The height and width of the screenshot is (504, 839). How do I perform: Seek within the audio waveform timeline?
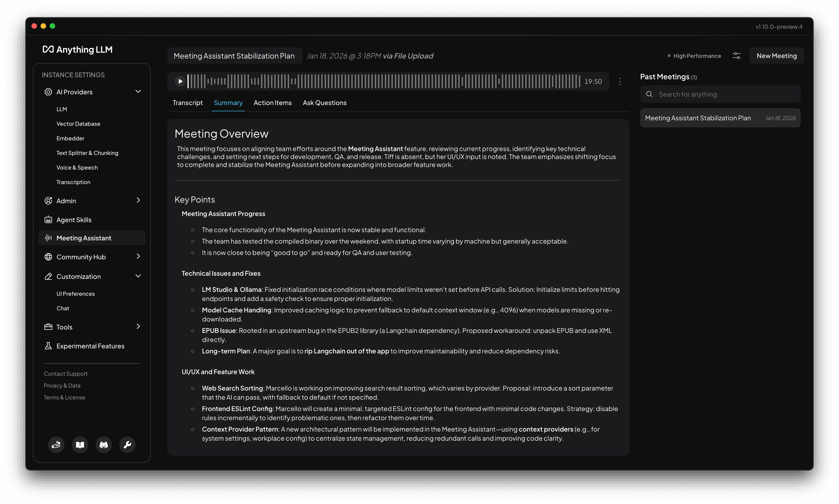(384, 82)
